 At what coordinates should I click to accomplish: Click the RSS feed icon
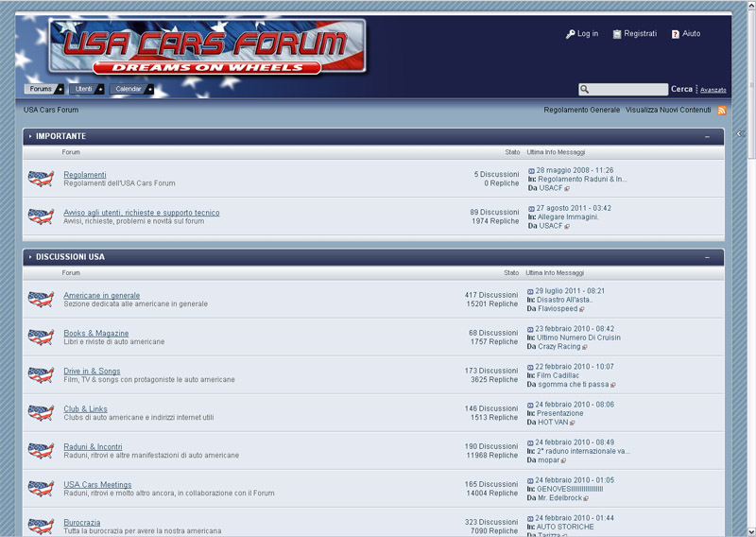pyautogui.click(x=721, y=111)
